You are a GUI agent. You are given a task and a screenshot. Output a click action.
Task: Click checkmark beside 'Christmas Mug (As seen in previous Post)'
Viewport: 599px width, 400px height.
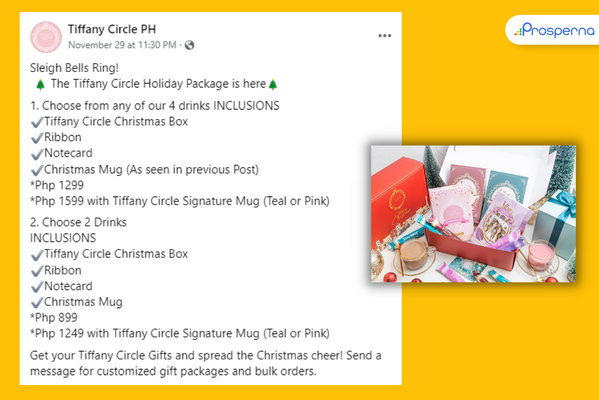coord(37,170)
